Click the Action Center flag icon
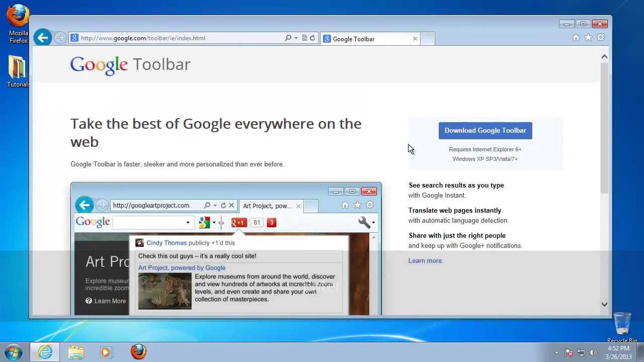Image resolution: width=644 pixels, height=362 pixels. tap(569, 352)
